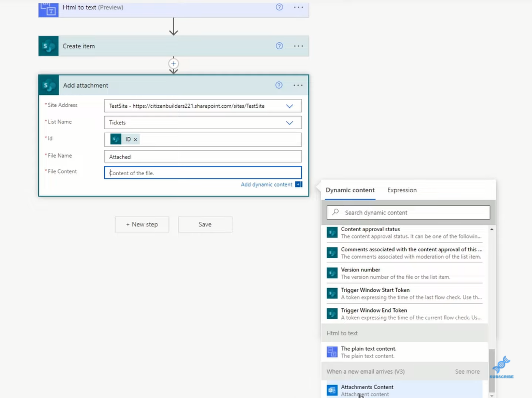Click the Html to text section header

click(x=404, y=333)
